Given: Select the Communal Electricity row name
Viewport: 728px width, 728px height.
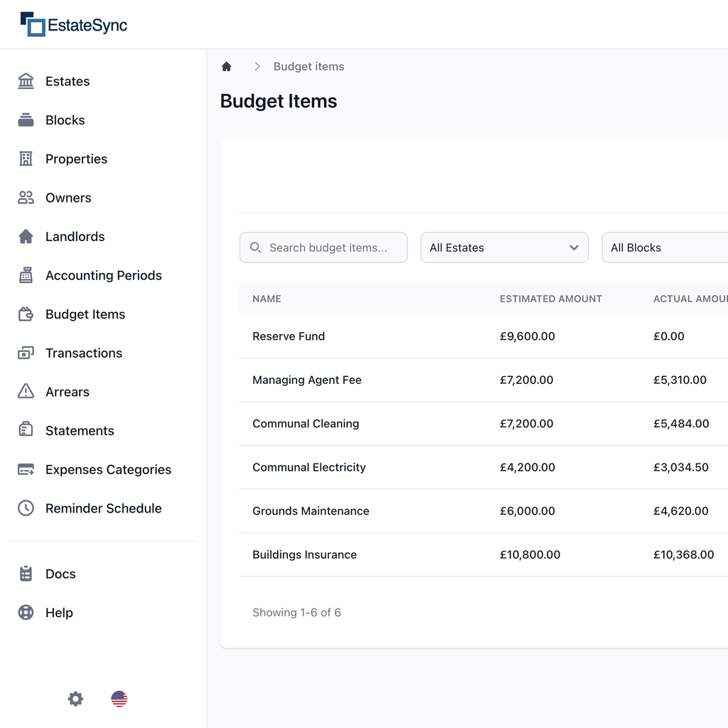Looking at the screenshot, I should click(309, 467).
